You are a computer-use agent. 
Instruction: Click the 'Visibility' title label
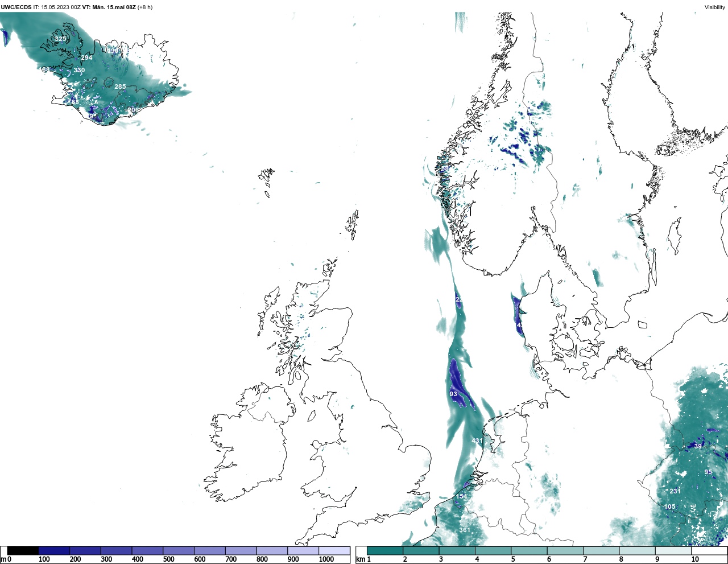point(715,7)
